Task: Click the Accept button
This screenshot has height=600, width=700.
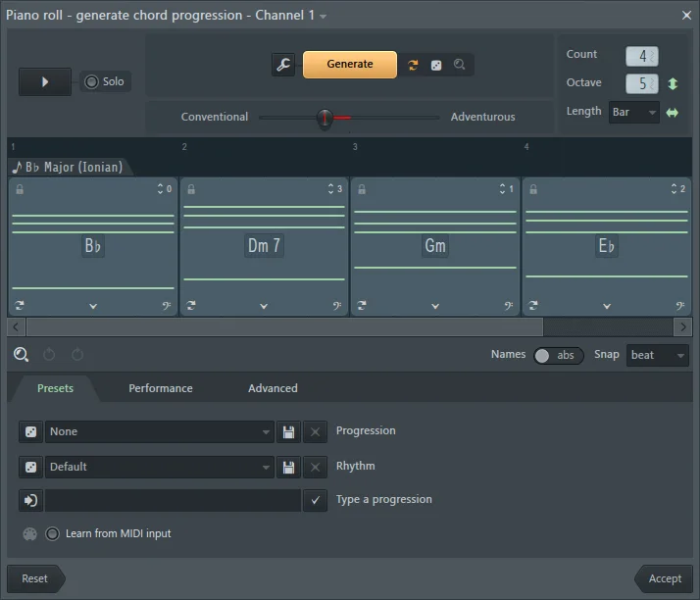Action: pos(665,578)
